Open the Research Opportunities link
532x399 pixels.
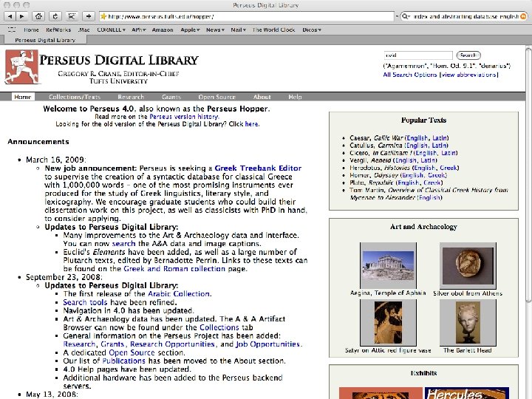(173, 344)
